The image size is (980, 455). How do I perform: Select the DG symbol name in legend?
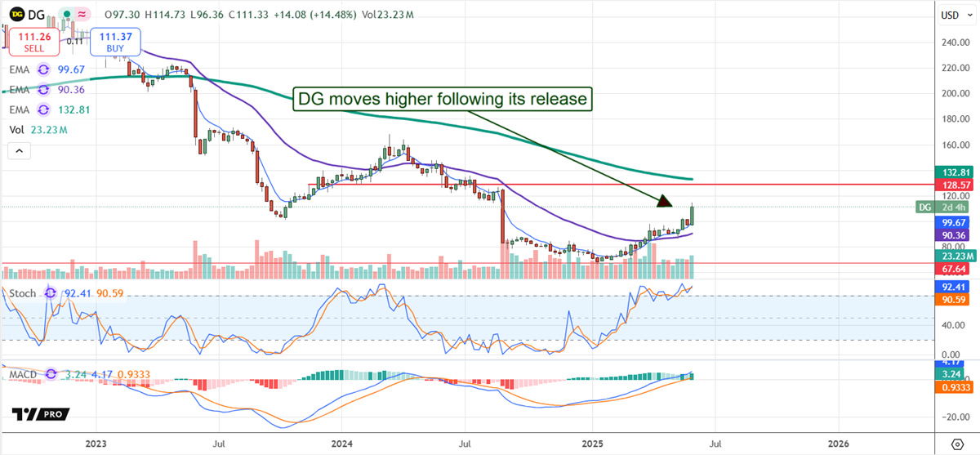[38, 15]
